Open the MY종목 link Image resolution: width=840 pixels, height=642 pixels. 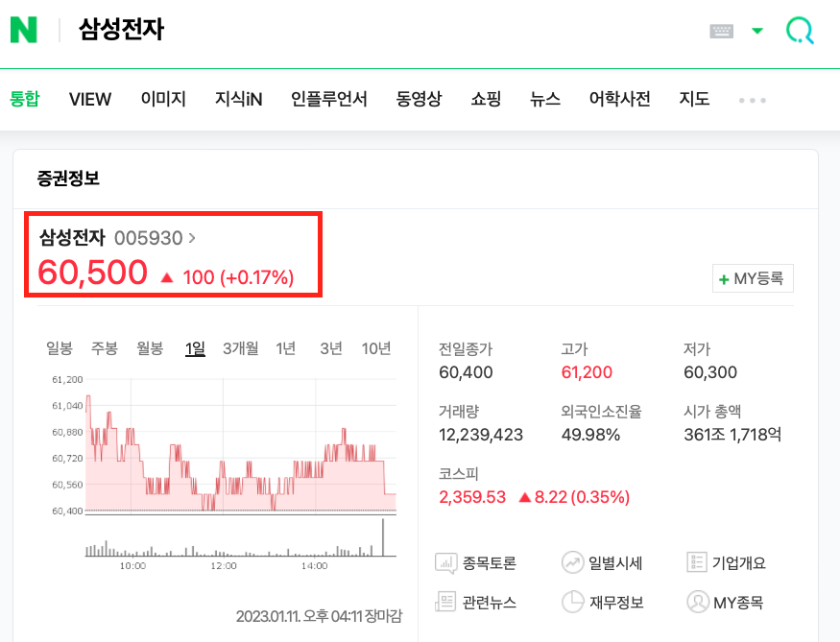(738, 603)
